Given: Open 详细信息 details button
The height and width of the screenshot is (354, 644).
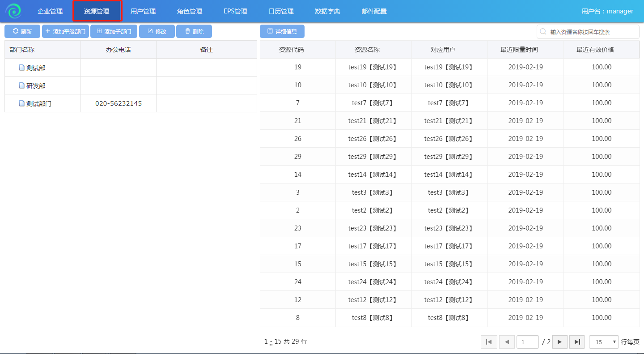Looking at the screenshot, I should click(x=282, y=31).
